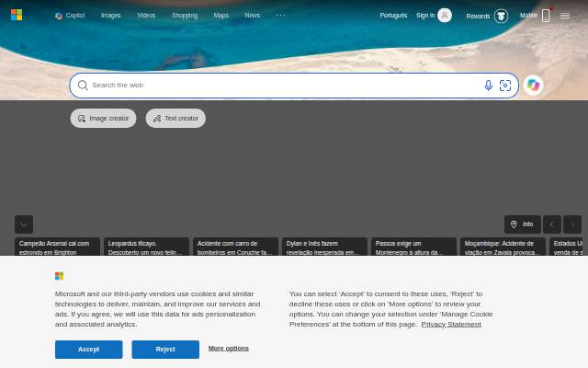588x368 pixels.
Task: Click the Copilot round button beside search
Action: (x=533, y=86)
